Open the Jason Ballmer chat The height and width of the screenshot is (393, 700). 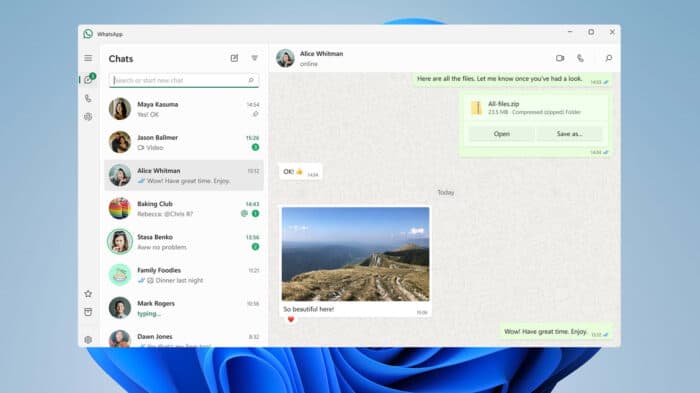(x=184, y=142)
